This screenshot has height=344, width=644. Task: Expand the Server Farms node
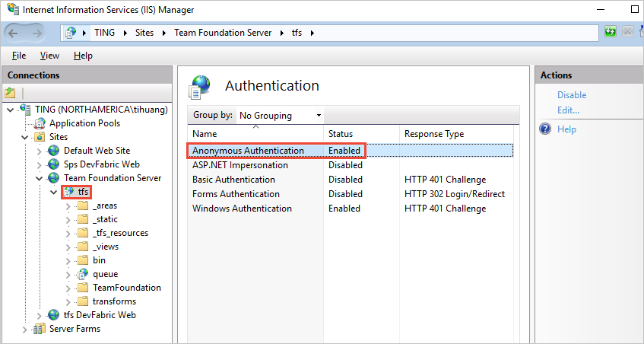point(26,329)
